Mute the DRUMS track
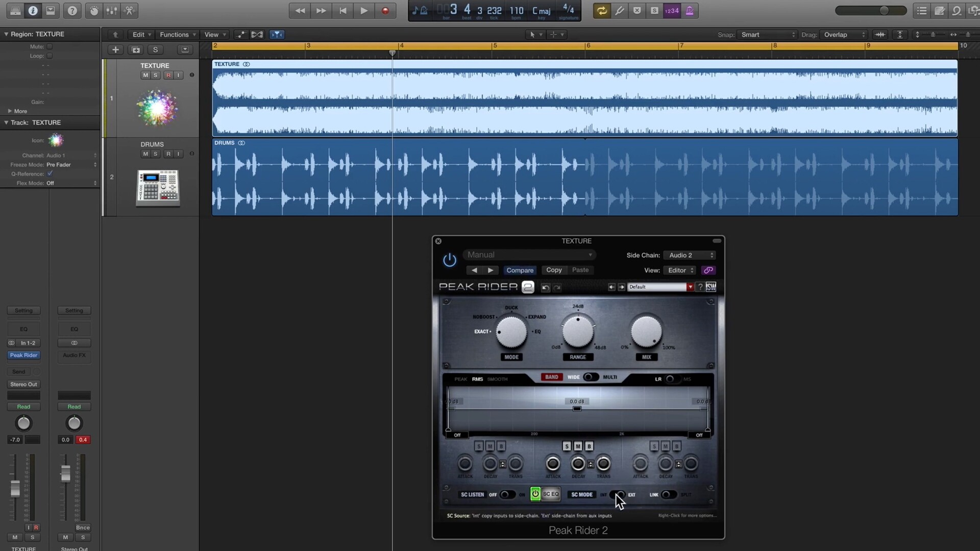This screenshot has height=551, width=980. tap(145, 154)
